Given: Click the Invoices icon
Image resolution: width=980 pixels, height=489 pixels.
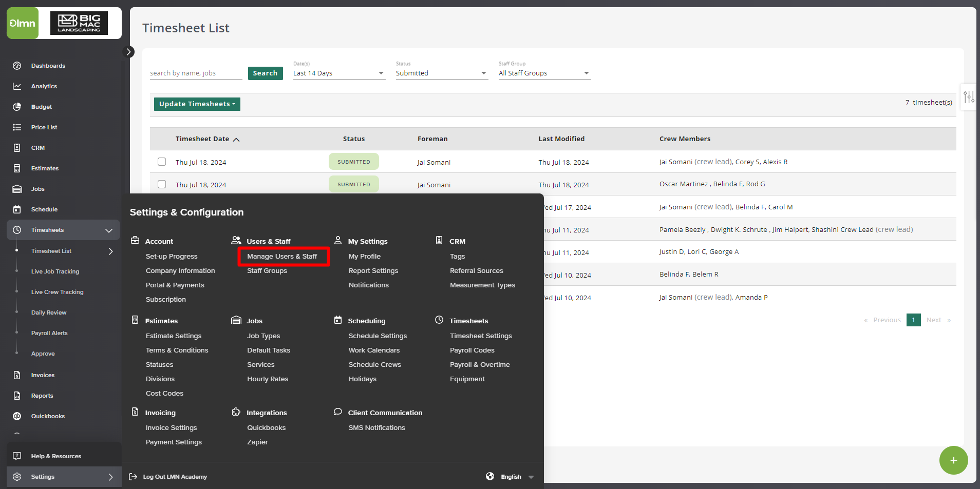Looking at the screenshot, I should click(17, 375).
